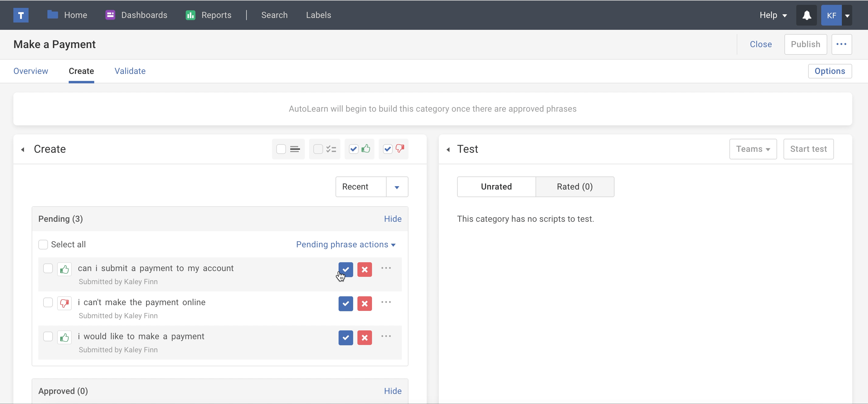Open the Teams dropdown
This screenshot has height=404, width=868.
coord(753,149)
